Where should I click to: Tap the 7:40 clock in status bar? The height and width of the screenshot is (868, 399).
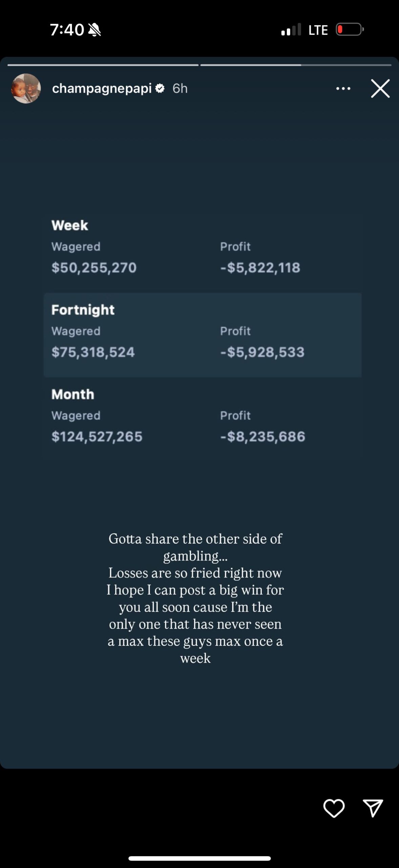[x=67, y=30]
